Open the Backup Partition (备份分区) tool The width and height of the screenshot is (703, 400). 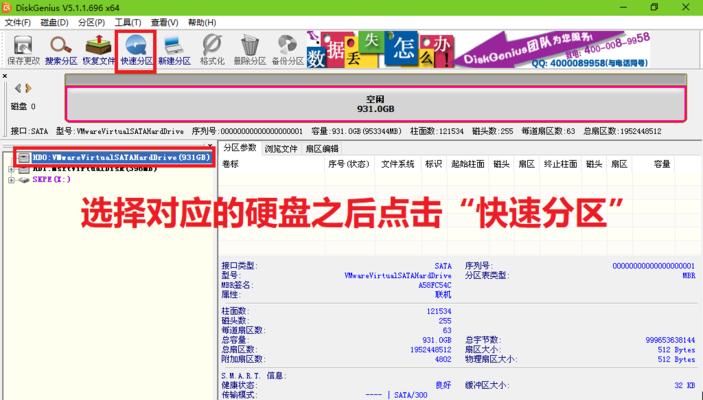pos(288,50)
